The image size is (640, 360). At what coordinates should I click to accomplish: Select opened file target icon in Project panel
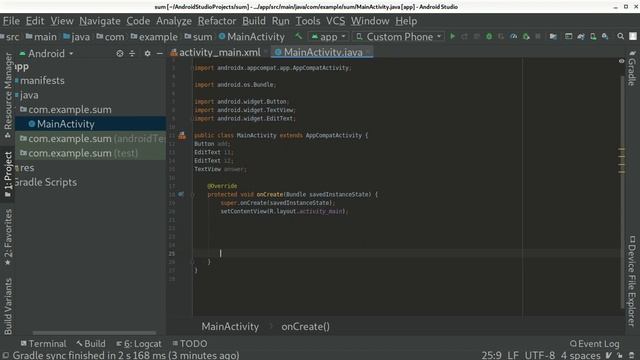pos(120,53)
